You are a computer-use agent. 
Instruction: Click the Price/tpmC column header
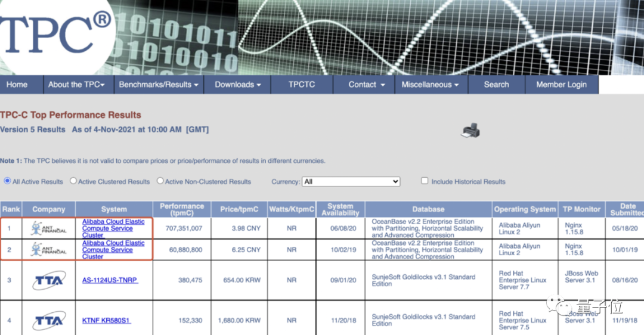pyautogui.click(x=239, y=209)
